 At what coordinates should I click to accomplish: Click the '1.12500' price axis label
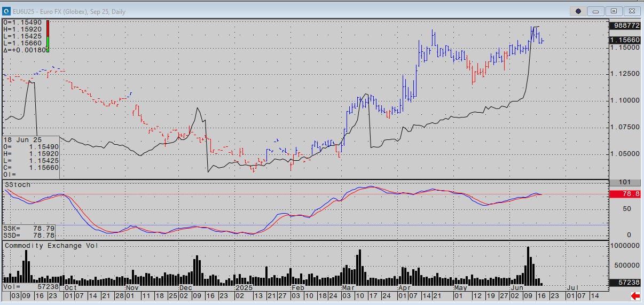pyautogui.click(x=625, y=74)
